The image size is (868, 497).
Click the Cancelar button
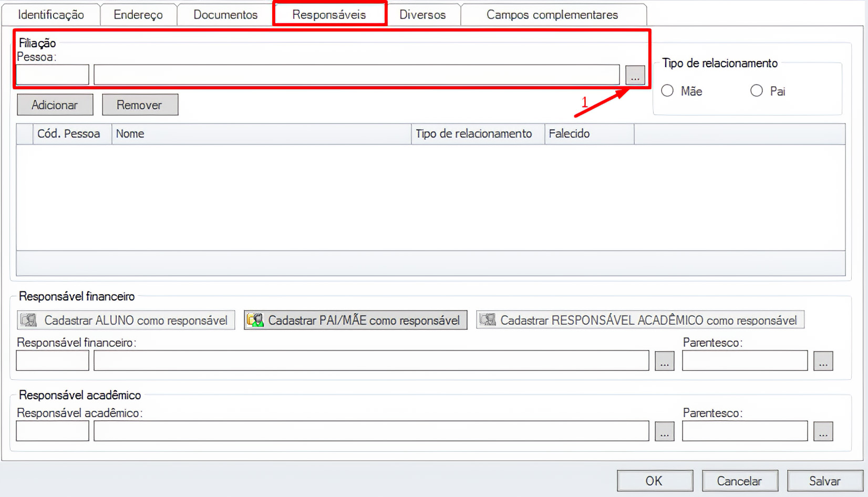coord(739,481)
